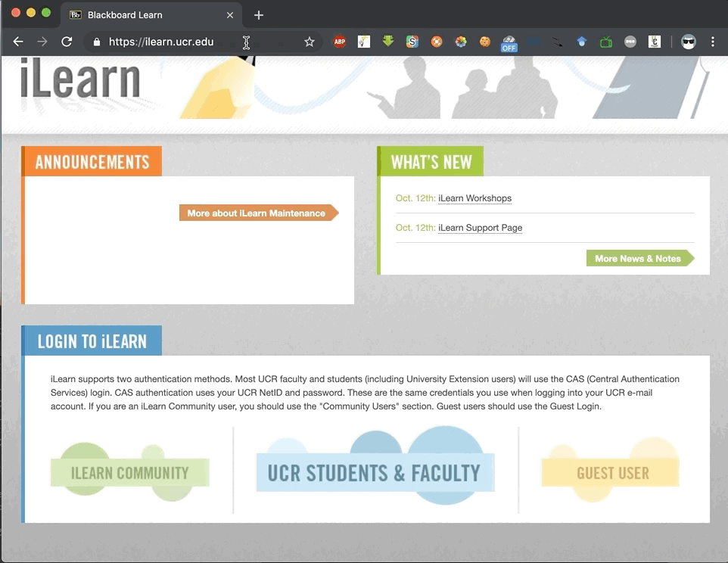Open the blue graduation cap extension
The image size is (728, 563).
pyautogui.click(x=582, y=42)
